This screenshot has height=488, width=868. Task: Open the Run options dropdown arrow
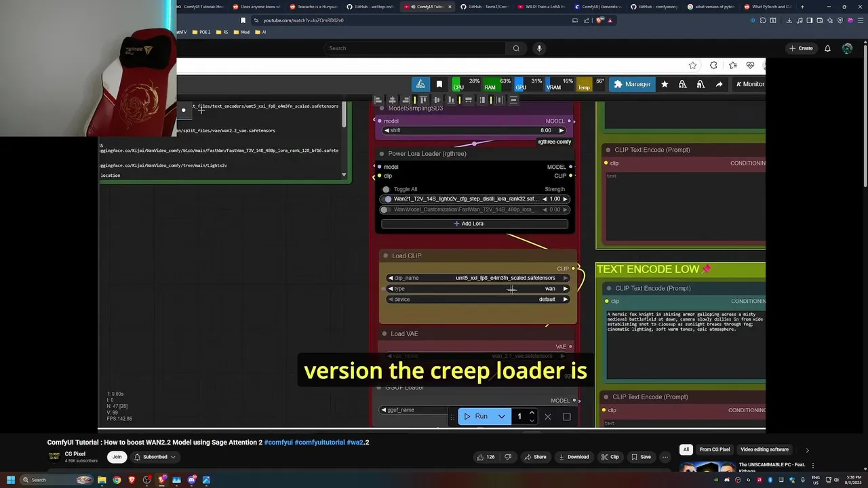pyautogui.click(x=502, y=417)
